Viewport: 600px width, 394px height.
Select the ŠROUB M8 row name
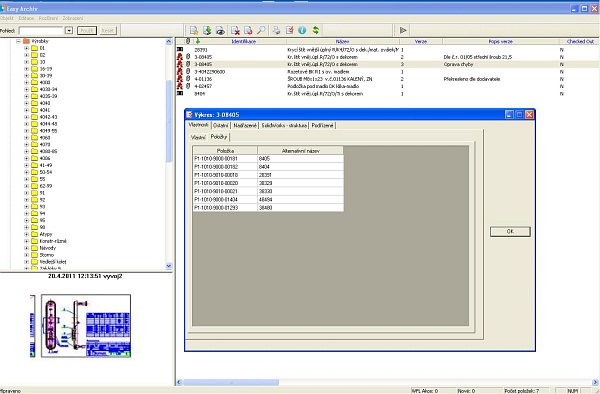329,79
